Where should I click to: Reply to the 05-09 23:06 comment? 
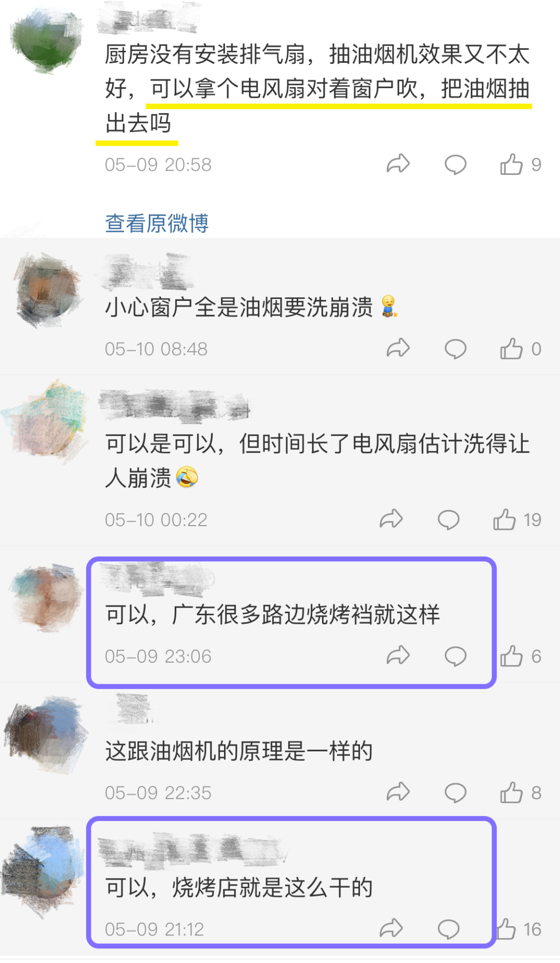455,656
